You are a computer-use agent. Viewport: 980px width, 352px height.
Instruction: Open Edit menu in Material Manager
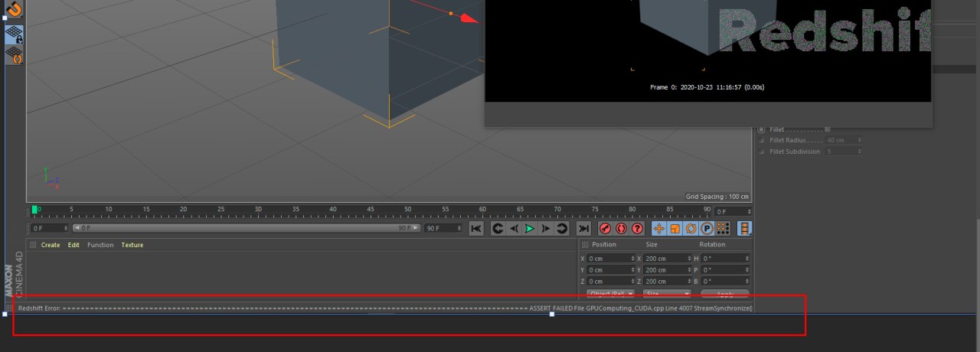pos(73,245)
